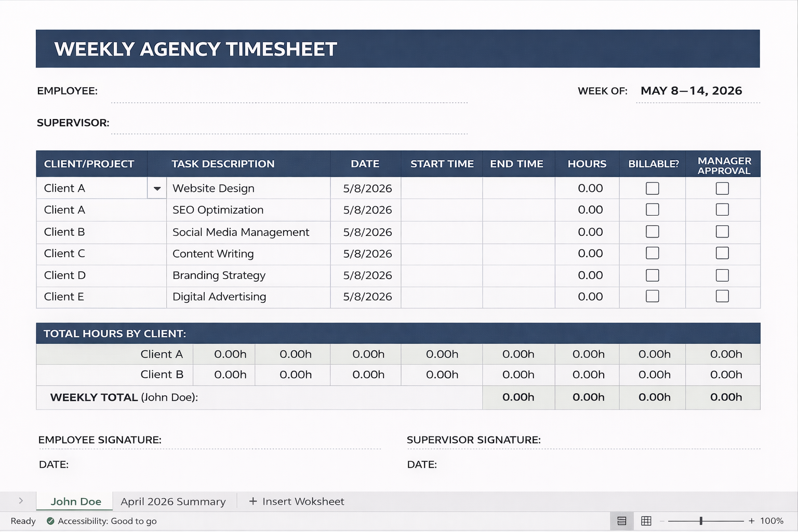Select Start Time cell for Social Media Management
Image resolution: width=798 pixels, height=532 pixels.
pyautogui.click(x=442, y=232)
